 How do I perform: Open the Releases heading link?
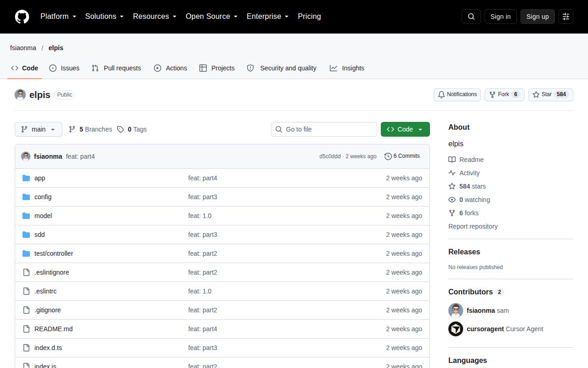pos(464,252)
